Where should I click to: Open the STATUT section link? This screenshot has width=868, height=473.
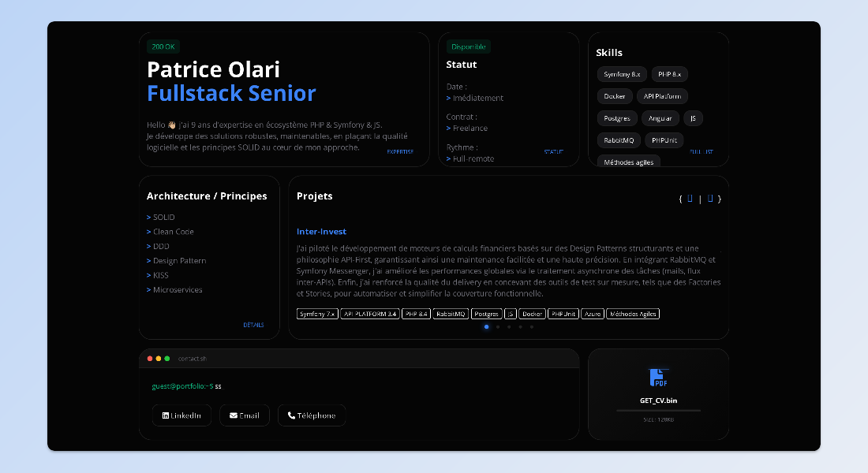[x=553, y=151]
